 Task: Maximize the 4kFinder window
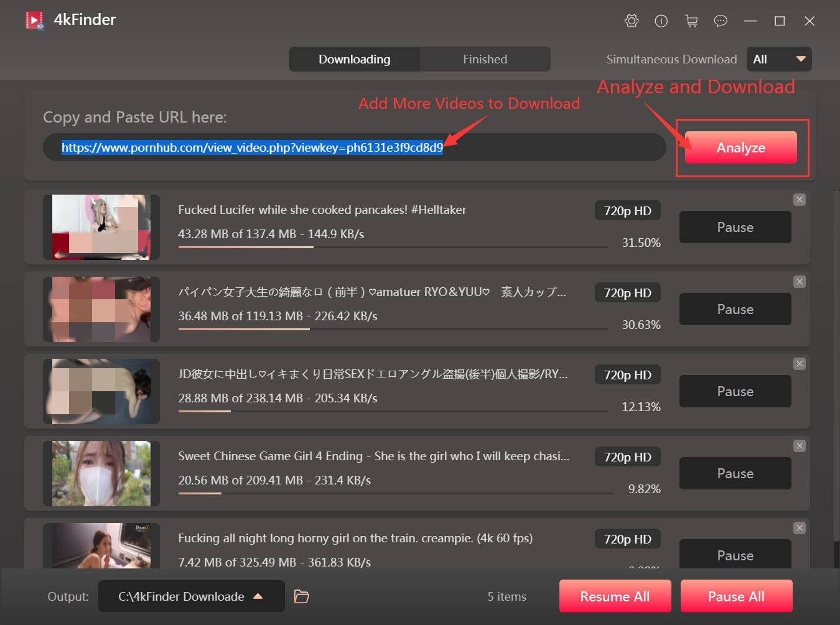click(780, 21)
